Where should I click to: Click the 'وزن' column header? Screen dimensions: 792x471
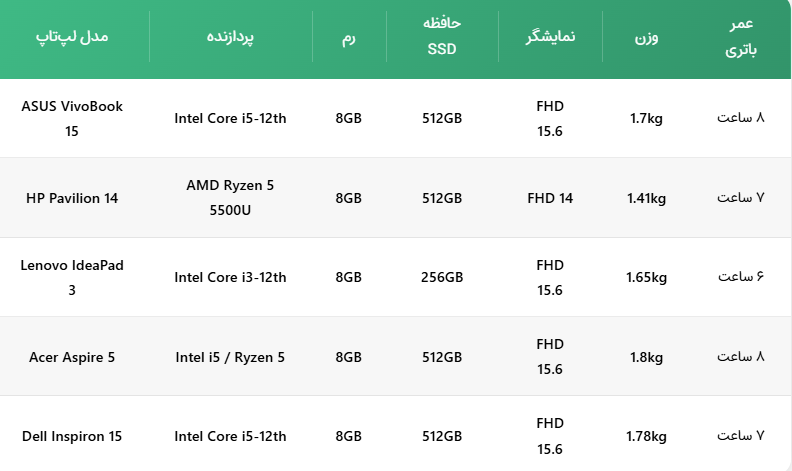click(x=646, y=38)
